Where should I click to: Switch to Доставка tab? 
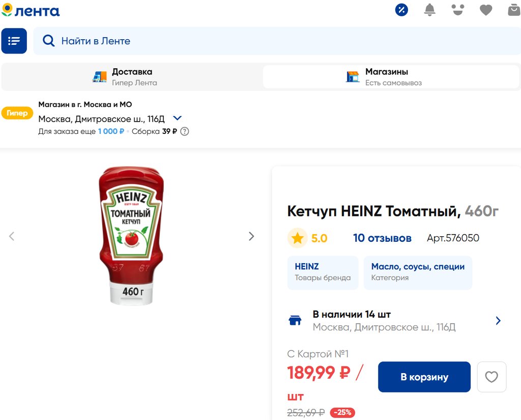(132, 77)
